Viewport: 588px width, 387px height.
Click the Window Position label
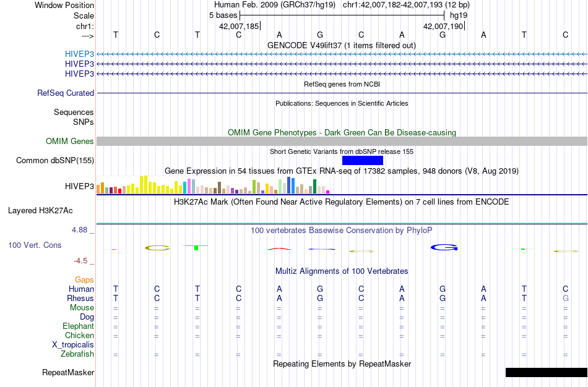click(x=64, y=5)
